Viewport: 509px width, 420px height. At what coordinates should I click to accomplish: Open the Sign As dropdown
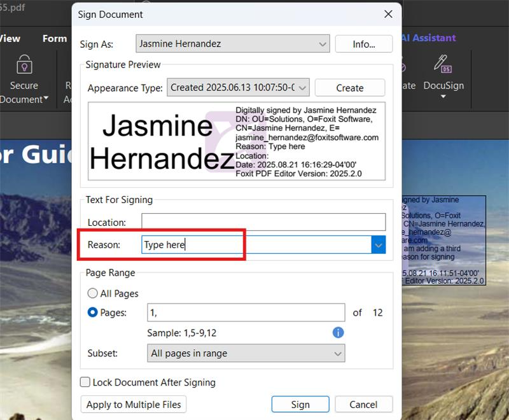coord(232,44)
